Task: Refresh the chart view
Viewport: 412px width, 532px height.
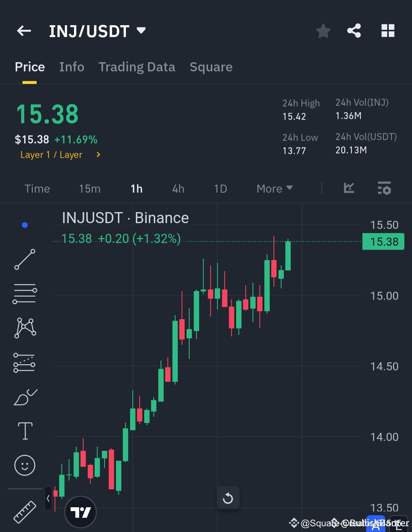Action: (x=228, y=498)
